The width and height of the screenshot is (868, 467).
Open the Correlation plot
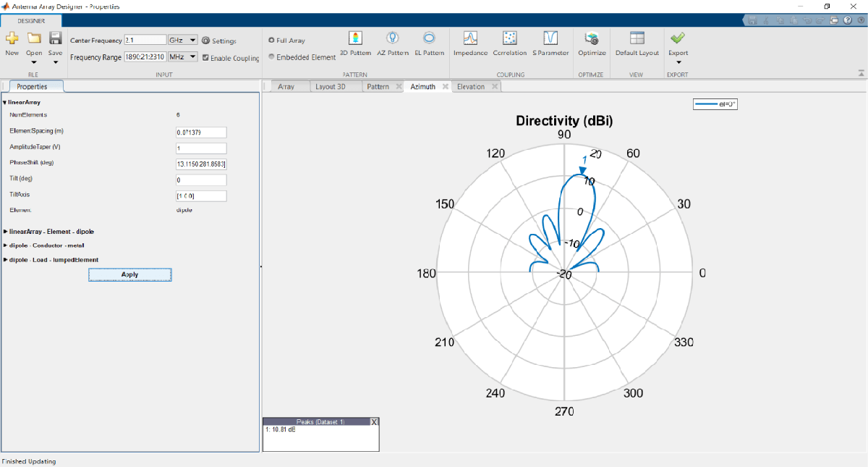click(x=510, y=39)
